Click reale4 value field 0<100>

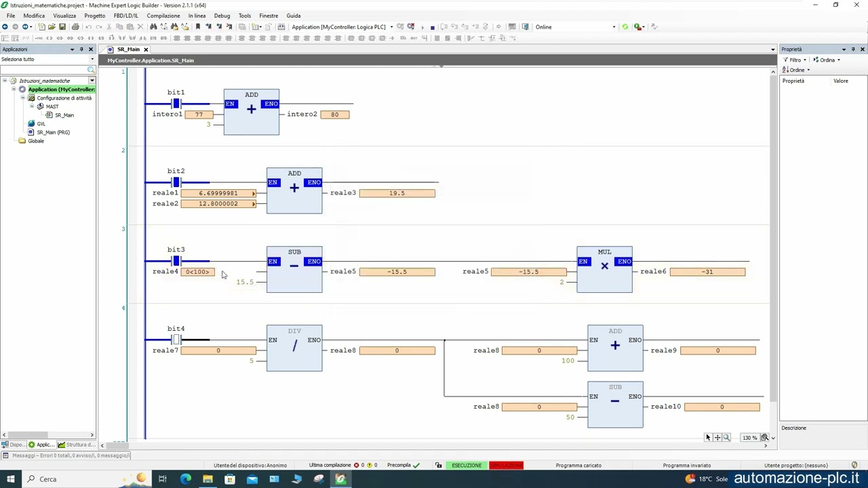pyautogui.click(x=197, y=272)
